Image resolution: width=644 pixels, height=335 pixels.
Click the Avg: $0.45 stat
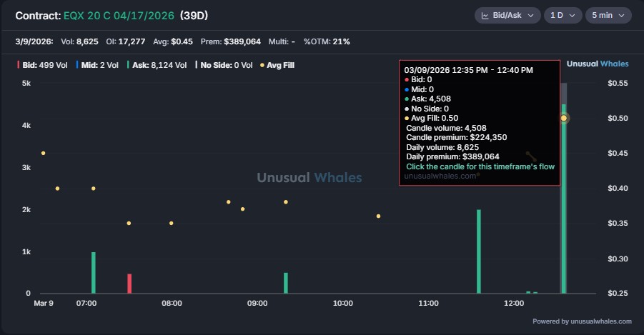point(173,41)
